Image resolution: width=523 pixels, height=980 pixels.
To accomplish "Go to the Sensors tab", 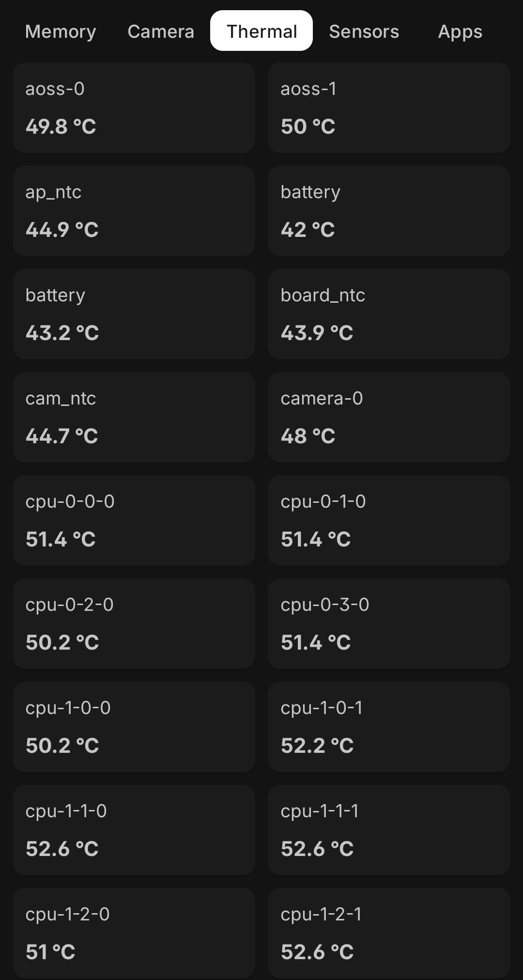I will (364, 31).
